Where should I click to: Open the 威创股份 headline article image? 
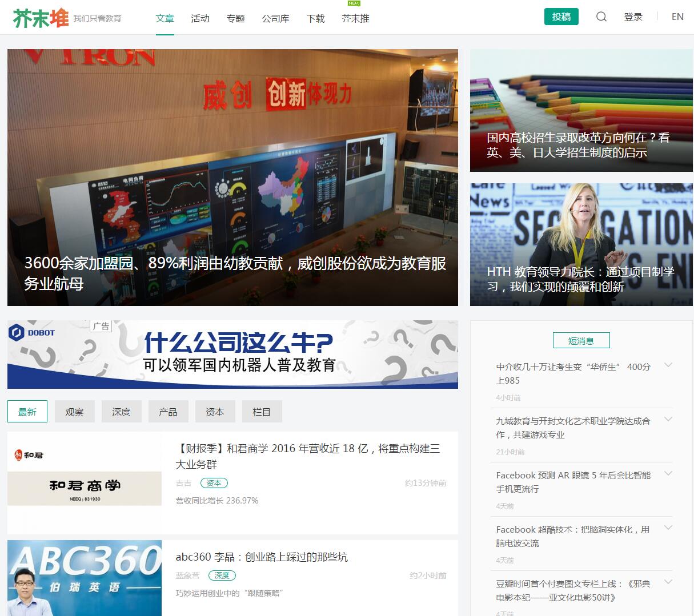pos(232,177)
